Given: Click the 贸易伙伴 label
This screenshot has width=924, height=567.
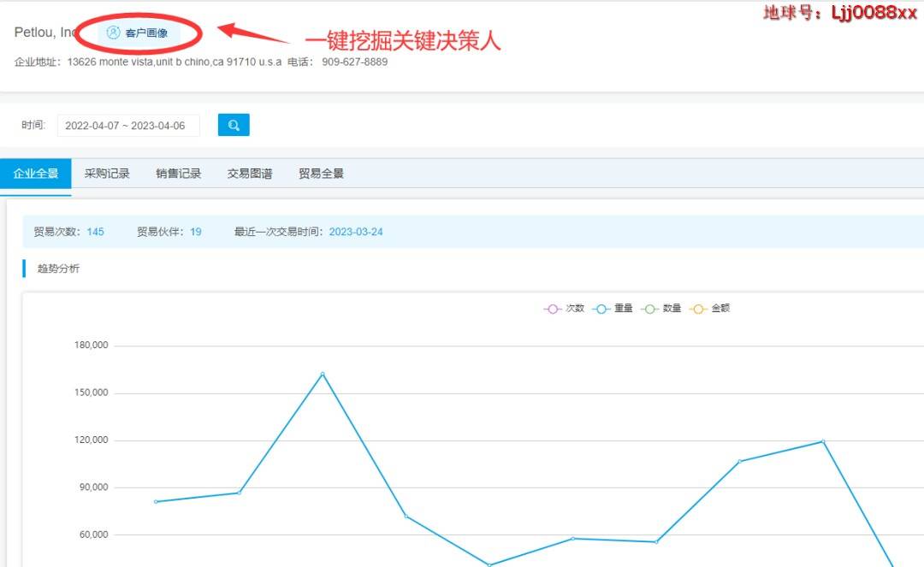Looking at the screenshot, I should 160,232.
